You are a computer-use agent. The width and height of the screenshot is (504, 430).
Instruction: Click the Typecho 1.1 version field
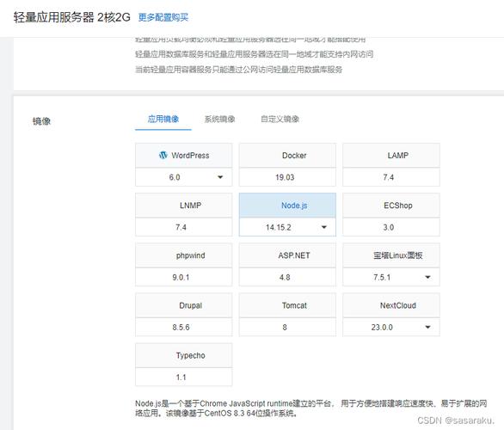184,377
